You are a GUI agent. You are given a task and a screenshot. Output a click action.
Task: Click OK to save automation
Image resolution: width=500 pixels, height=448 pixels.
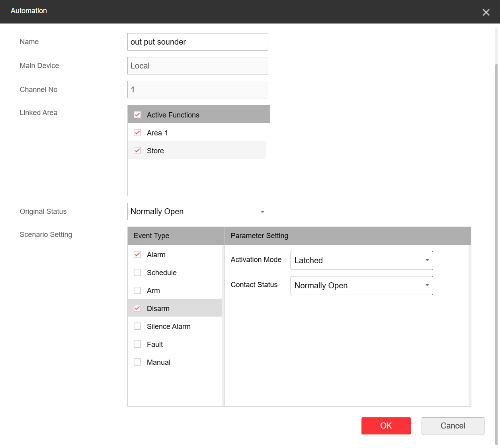[386, 426]
